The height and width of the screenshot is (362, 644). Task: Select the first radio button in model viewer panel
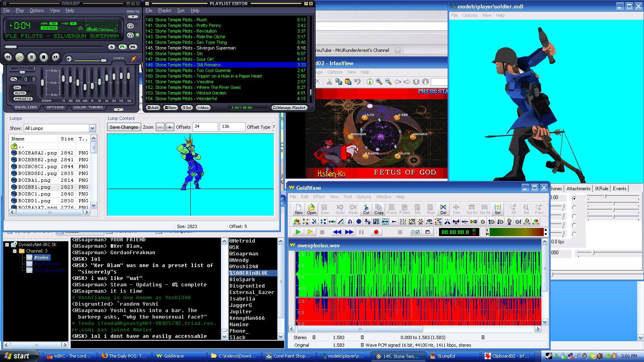tap(574, 198)
